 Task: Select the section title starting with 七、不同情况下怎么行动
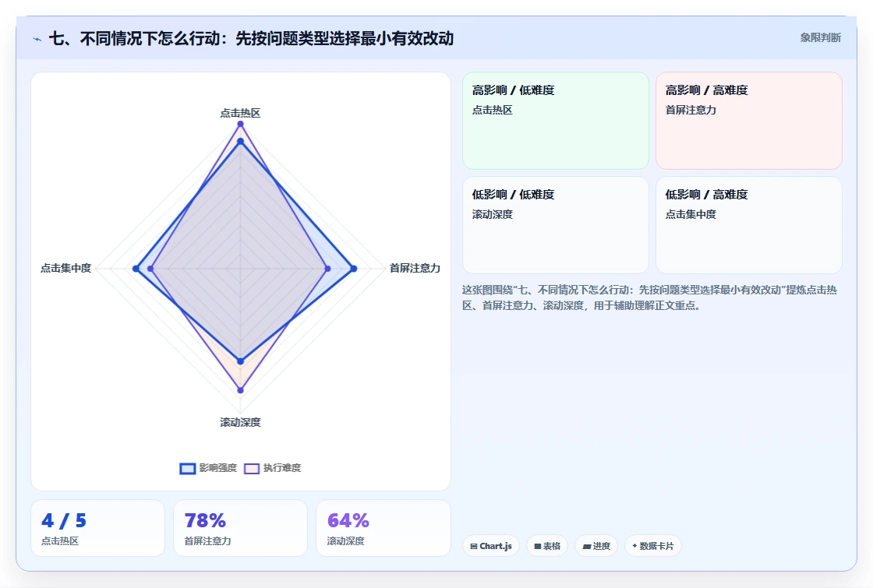(x=251, y=38)
